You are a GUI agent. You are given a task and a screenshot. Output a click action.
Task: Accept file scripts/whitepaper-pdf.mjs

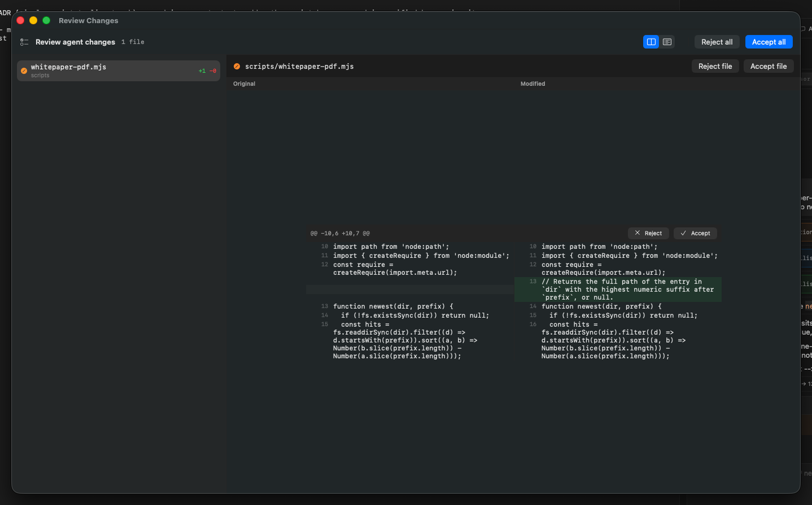click(x=768, y=66)
